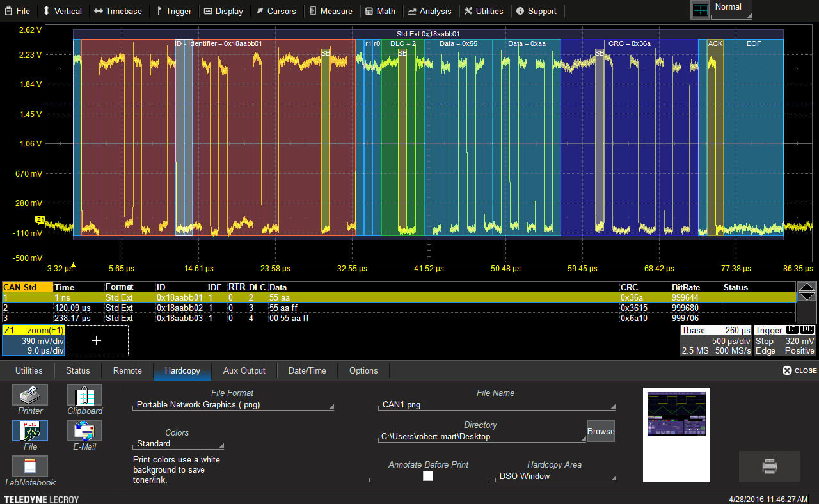
Task: Switch to the Aux Output tab
Action: pos(244,371)
